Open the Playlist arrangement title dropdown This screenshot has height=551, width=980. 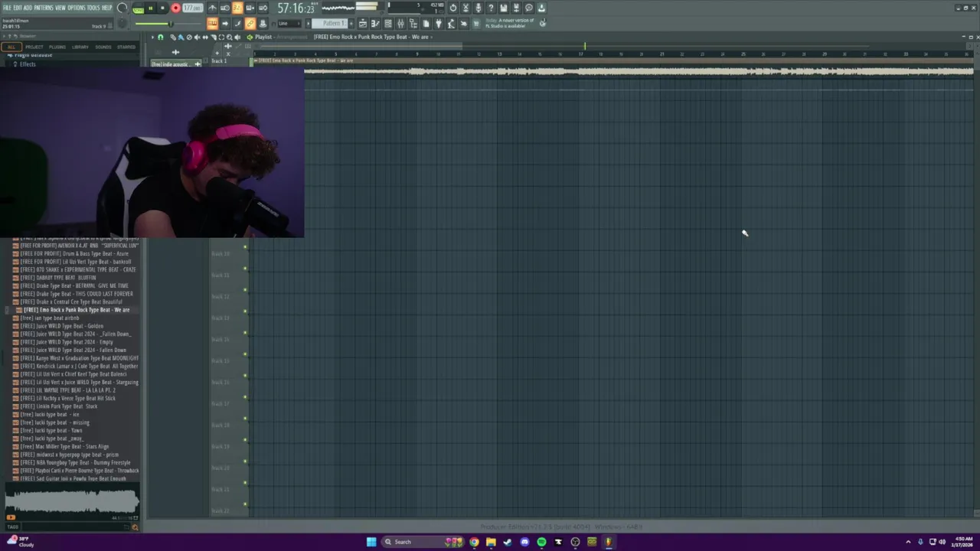pyautogui.click(x=280, y=37)
